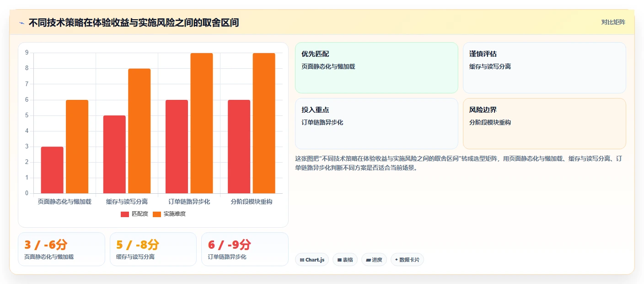Select the 数据卡片 tag chip
Image resolution: width=644 pixels, height=284 pixels.
[407, 260]
